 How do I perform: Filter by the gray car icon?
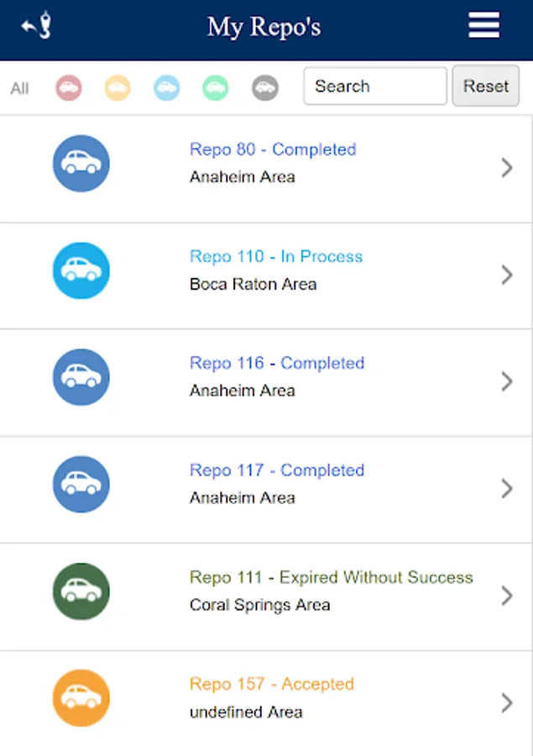point(265,87)
